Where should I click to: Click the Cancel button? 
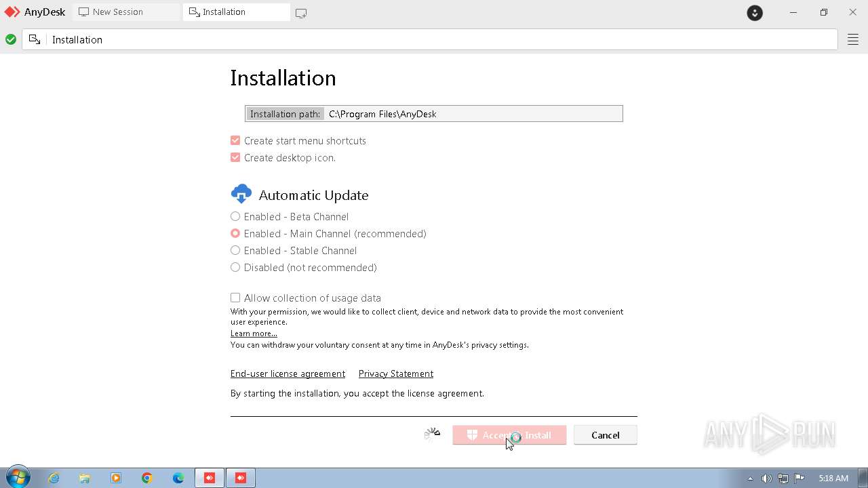[606, 435]
